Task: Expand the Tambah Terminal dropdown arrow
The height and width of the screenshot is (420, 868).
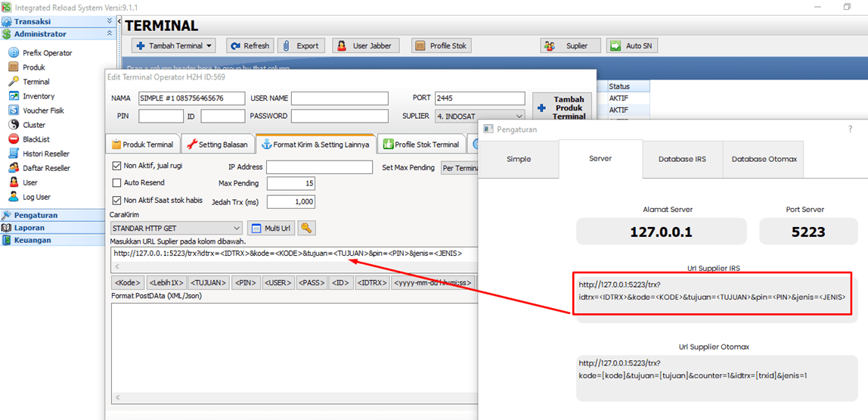Action: 209,46
